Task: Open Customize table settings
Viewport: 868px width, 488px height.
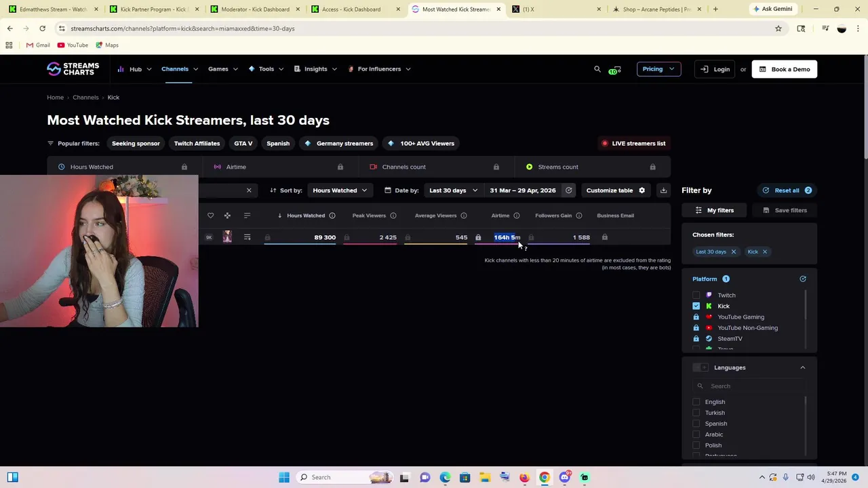Action: 615,190
